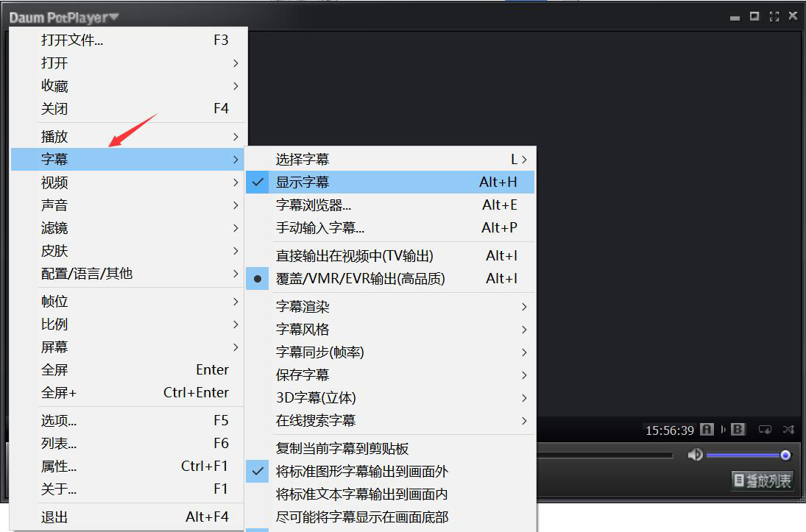The width and height of the screenshot is (806, 532).
Task: Open 选项... preferences entry
Action: coord(129,420)
